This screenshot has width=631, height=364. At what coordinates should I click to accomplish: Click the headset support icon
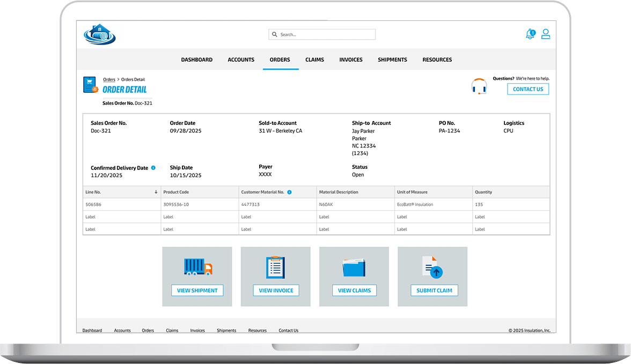[x=479, y=86]
